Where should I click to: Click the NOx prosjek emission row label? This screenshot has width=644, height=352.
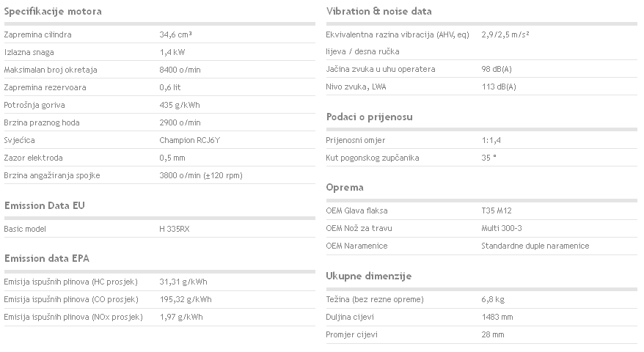click(x=73, y=317)
